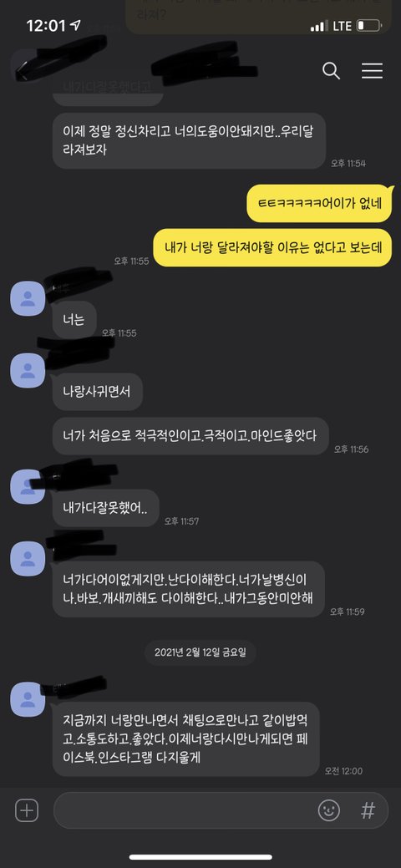Select the '지금까지 너랑만나면서' message bubble
The image size is (401, 868).
186,739
